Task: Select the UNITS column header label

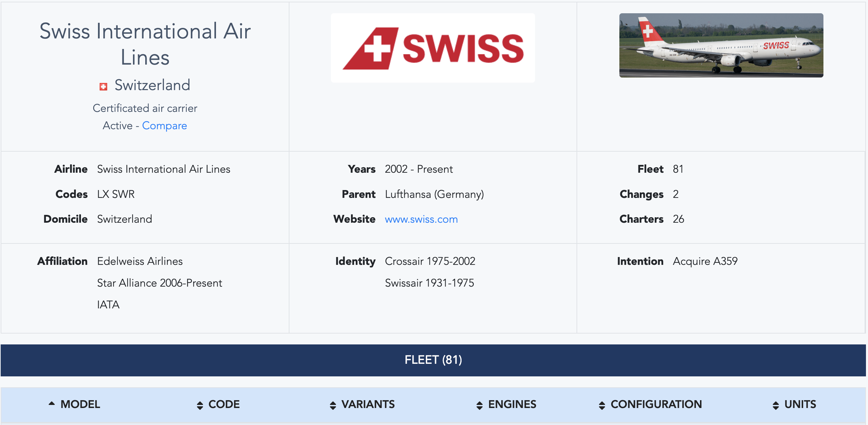Action: [800, 404]
